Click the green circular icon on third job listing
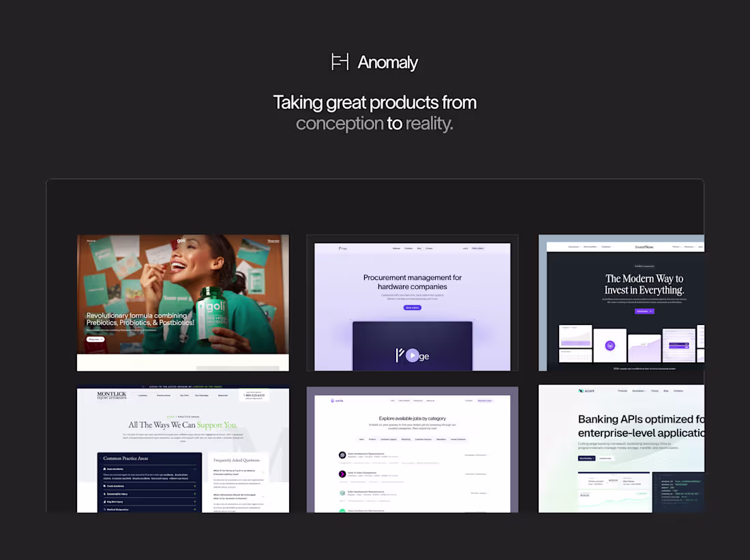750x560 pixels. 342,493
